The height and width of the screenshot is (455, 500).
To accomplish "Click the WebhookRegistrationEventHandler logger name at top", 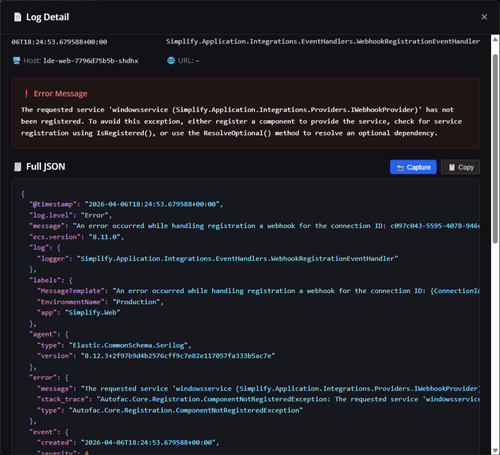I will pos(323,41).
